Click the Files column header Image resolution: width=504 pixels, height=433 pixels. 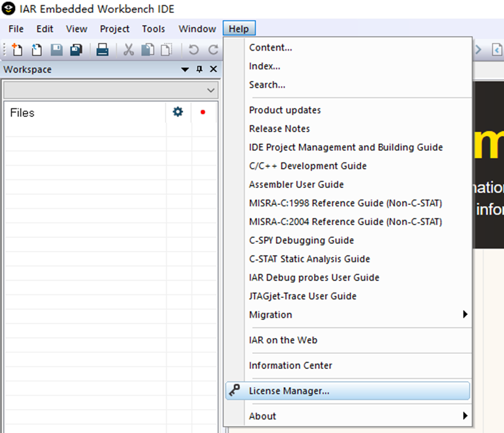click(x=86, y=113)
